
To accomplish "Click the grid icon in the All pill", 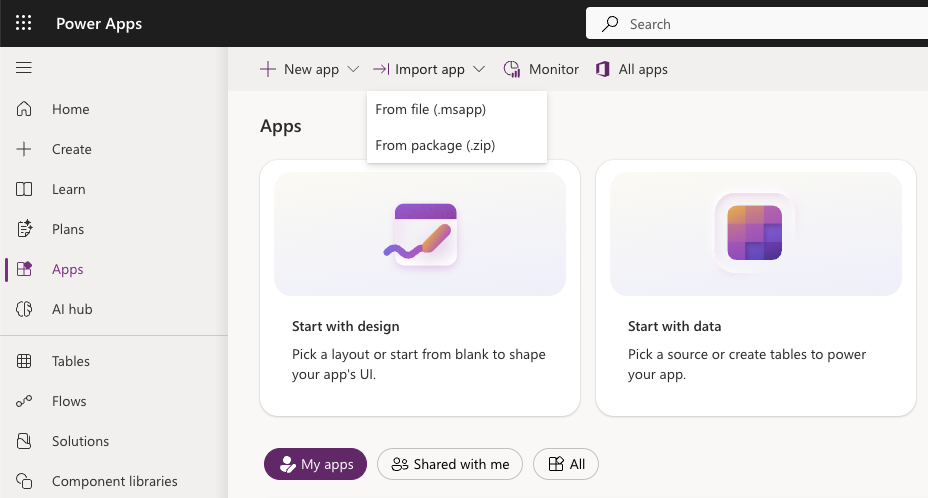I will pyautogui.click(x=556, y=464).
